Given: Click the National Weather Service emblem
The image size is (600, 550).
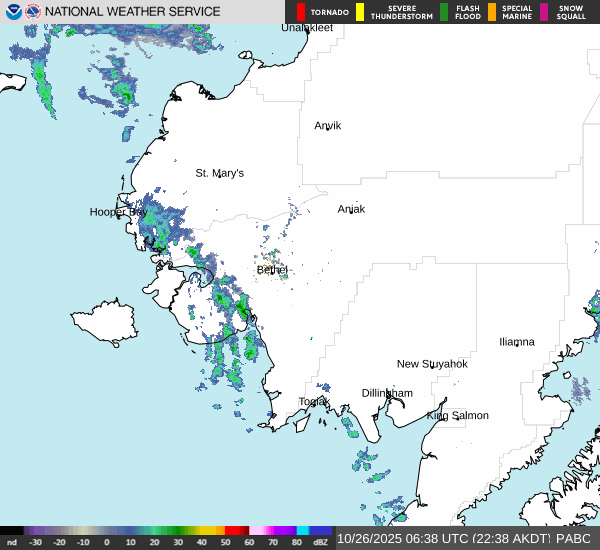Looking at the screenshot, I should 34,12.
